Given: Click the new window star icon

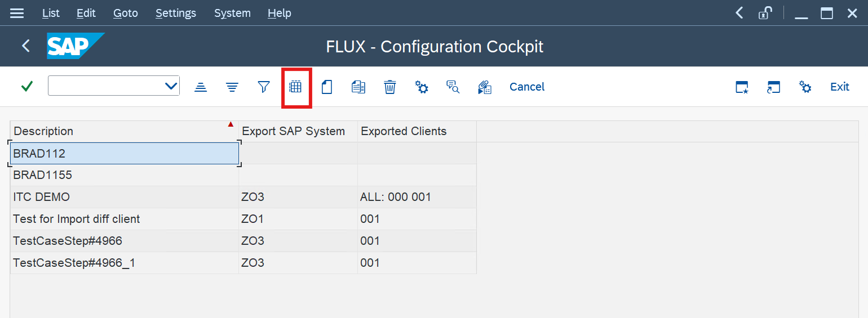Looking at the screenshot, I should 742,87.
